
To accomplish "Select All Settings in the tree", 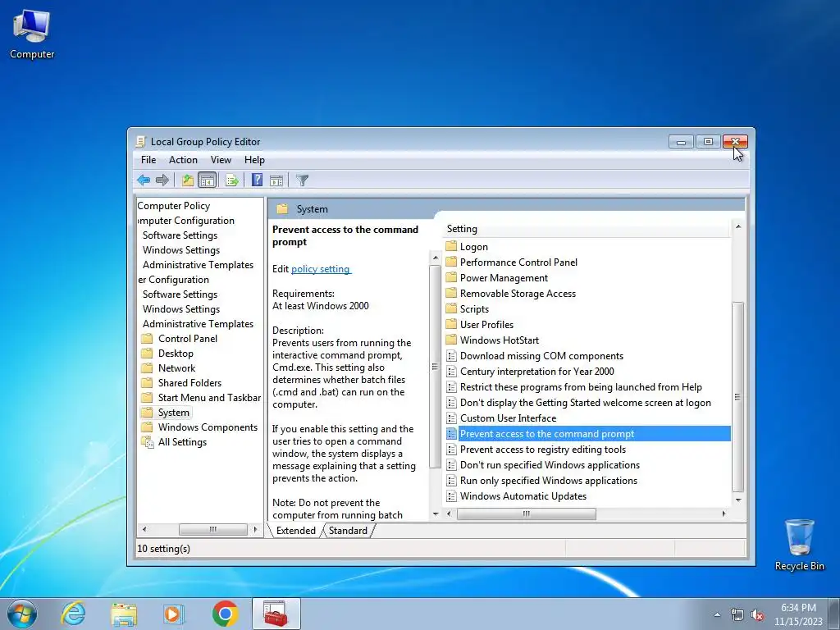I will tap(182, 442).
